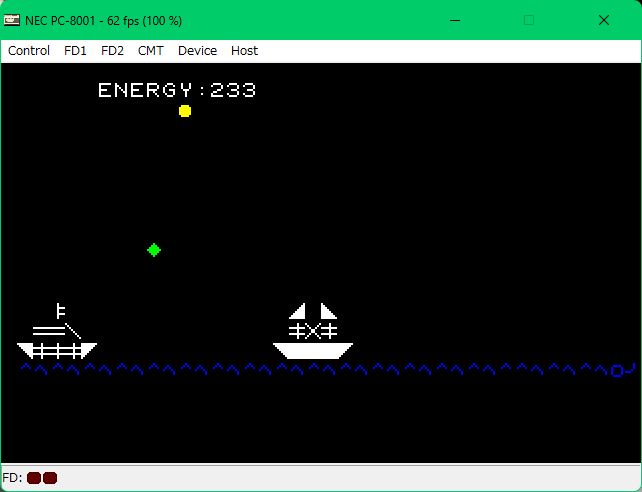Click the first FD drive indicator light
The height and width of the screenshot is (492, 642).
pyautogui.click(x=33, y=478)
